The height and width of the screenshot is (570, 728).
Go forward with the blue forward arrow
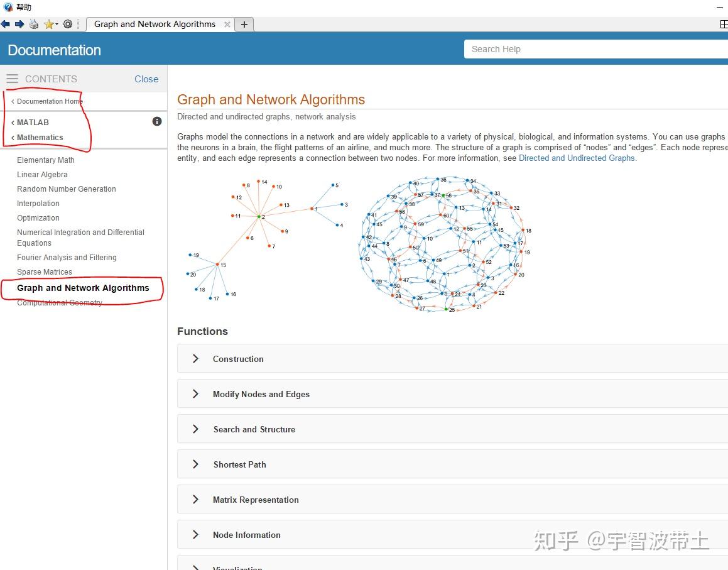pyautogui.click(x=19, y=24)
